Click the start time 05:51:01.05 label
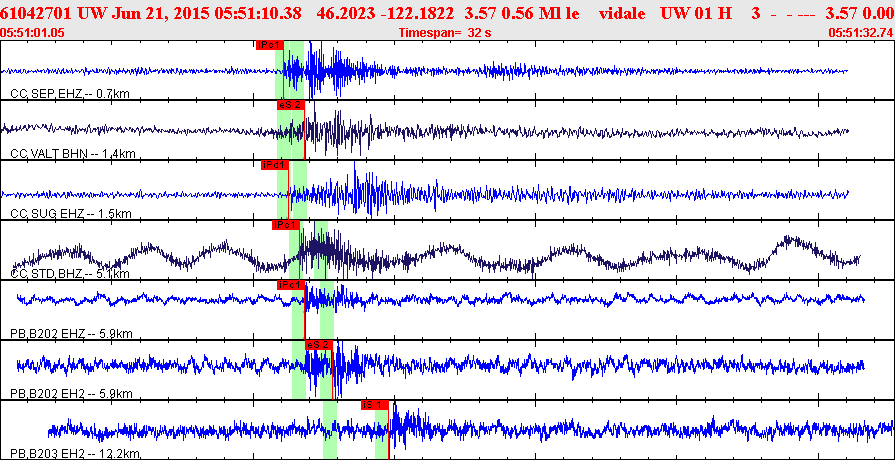This screenshot has height=460, width=895. (33, 33)
